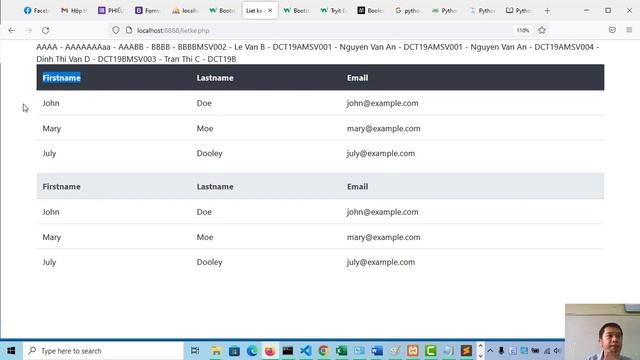The image size is (640, 360).
Task: Click John in the first table
Action: (51, 103)
